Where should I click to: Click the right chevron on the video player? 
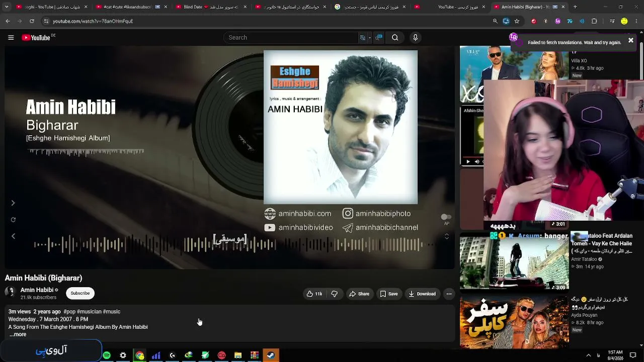click(x=13, y=203)
